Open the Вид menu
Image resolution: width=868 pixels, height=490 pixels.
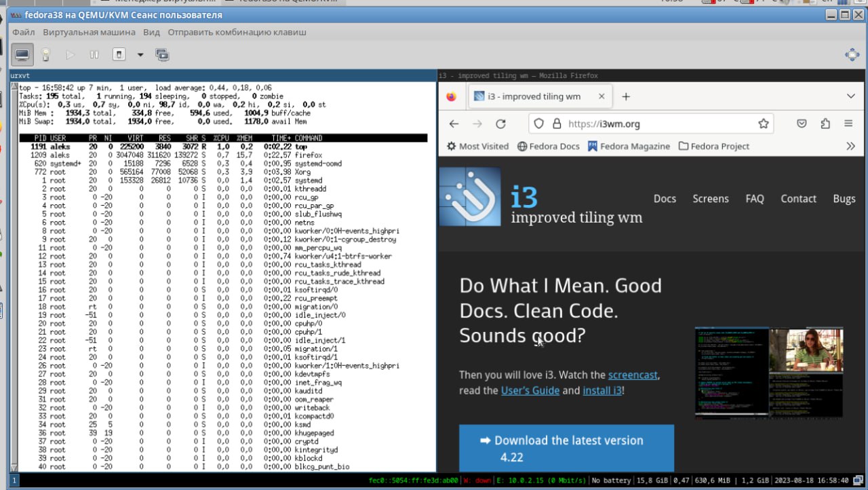click(x=151, y=32)
